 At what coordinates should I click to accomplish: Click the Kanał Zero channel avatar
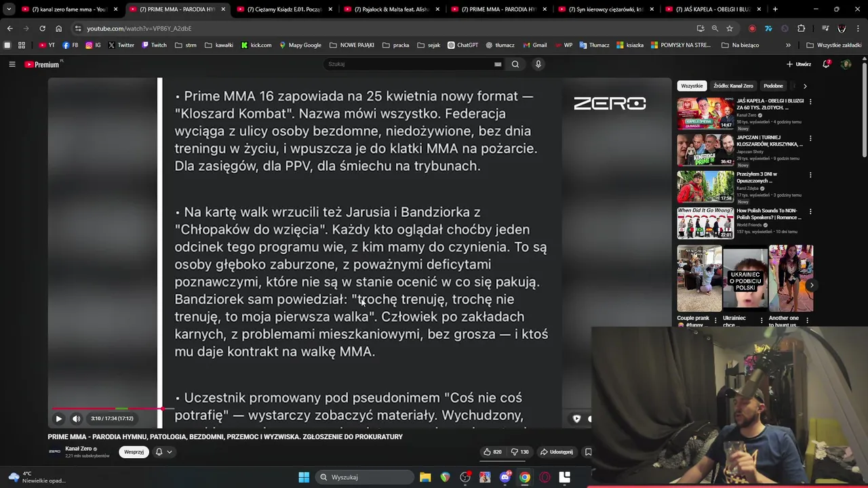[54, 451]
